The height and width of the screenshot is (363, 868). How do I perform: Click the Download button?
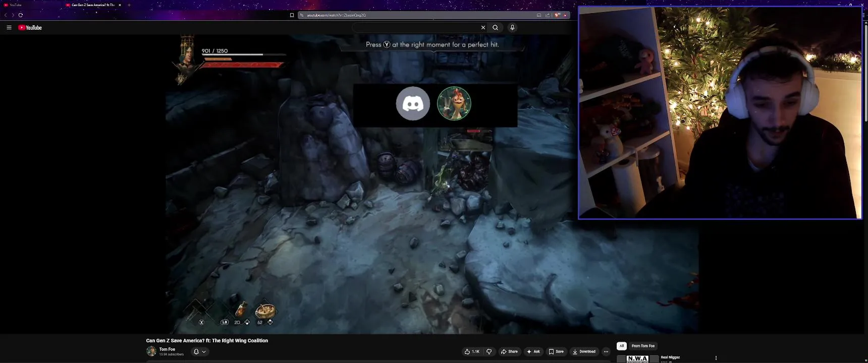[584, 352]
